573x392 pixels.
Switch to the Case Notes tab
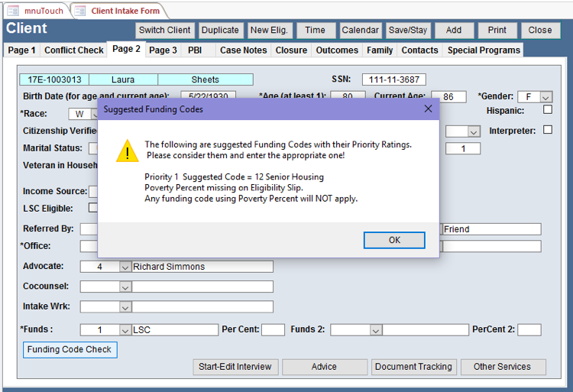point(243,50)
